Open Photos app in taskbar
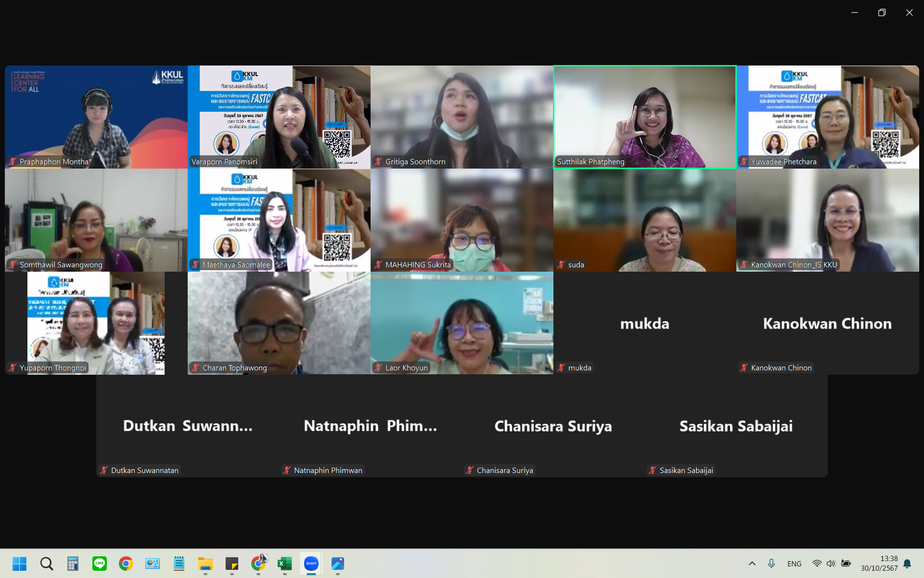Image resolution: width=924 pixels, height=578 pixels. pos(338,563)
